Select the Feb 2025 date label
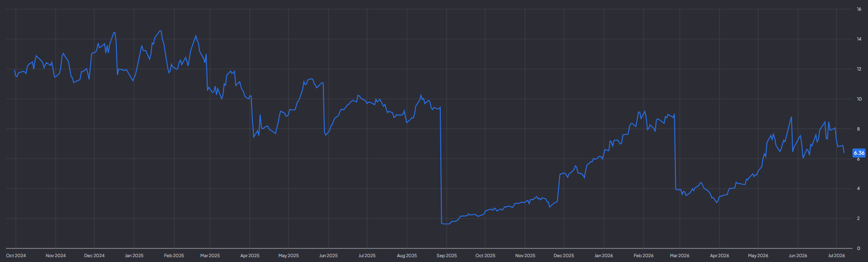Image resolution: width=868 pixels, height=262 pixels. [174, 256]
